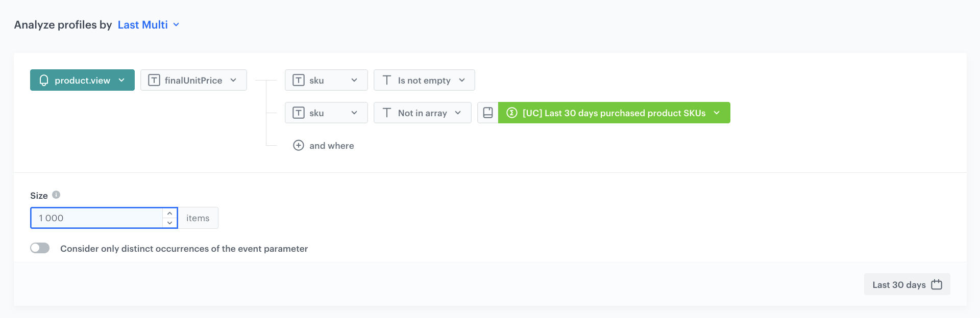
Task: Open the purchased product SKUs aggregate dropdown
Action: (614, 113)
